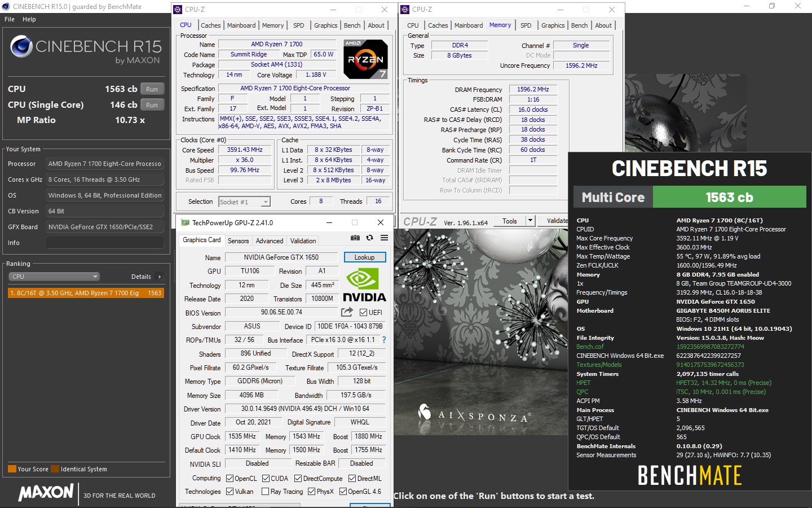
Task: Click the right CPU-Z window title icon
Action: 405,10
